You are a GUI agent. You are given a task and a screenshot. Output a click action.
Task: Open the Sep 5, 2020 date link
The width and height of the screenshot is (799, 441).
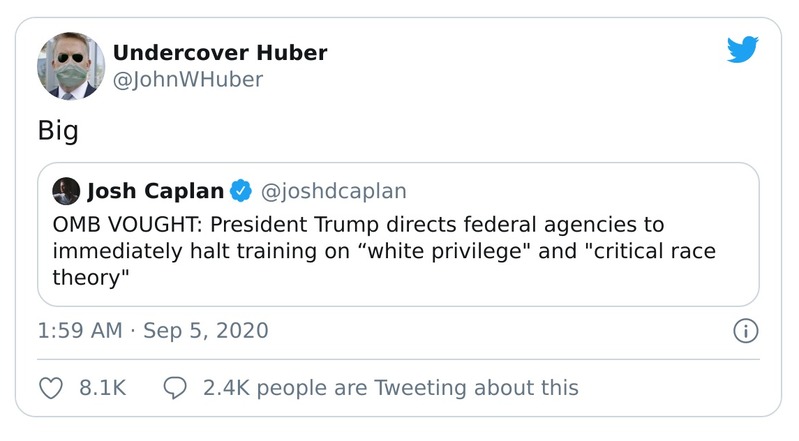click(x=206, y=330)
